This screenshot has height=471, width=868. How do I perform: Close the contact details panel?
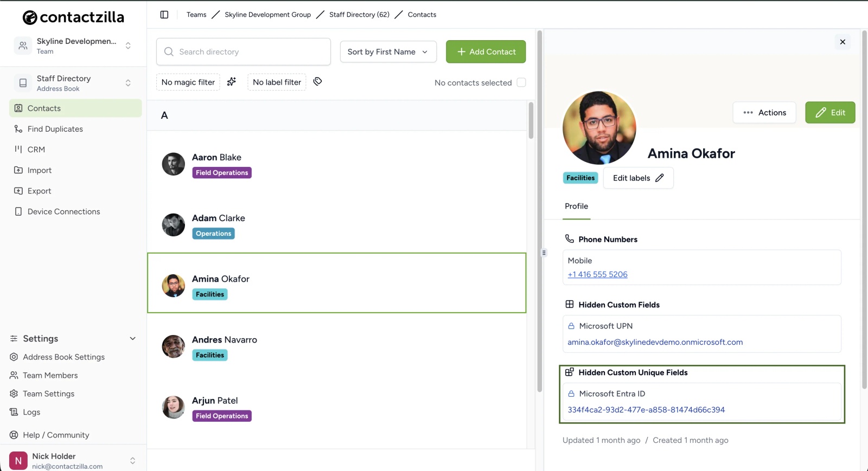tap(843, 42)
